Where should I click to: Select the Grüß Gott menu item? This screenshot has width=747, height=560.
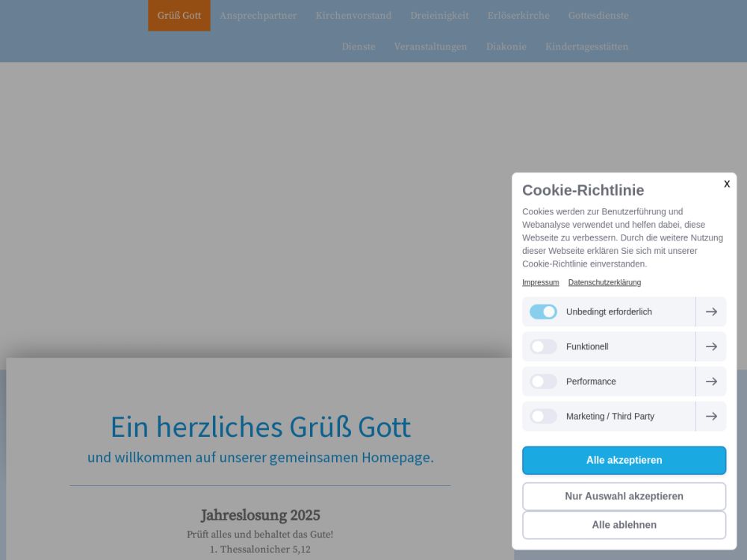pyautogui.click(x=179, y=16)
